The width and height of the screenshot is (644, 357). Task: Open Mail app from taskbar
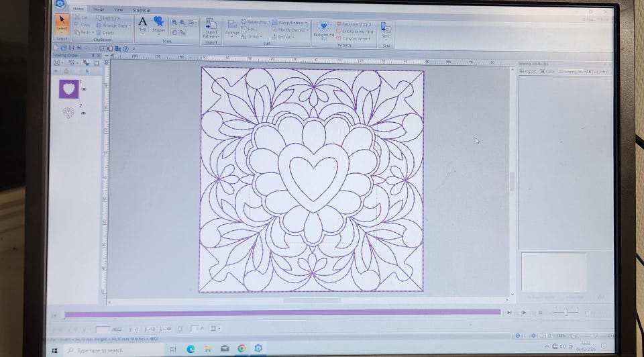point(225,349)
